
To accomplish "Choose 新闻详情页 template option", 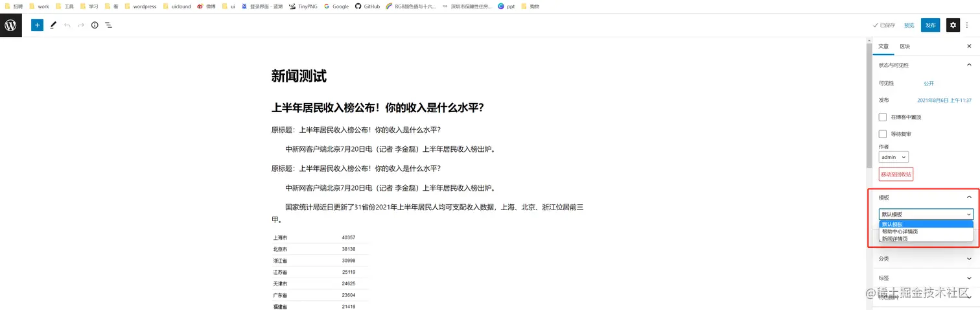I will pos(926,239).
